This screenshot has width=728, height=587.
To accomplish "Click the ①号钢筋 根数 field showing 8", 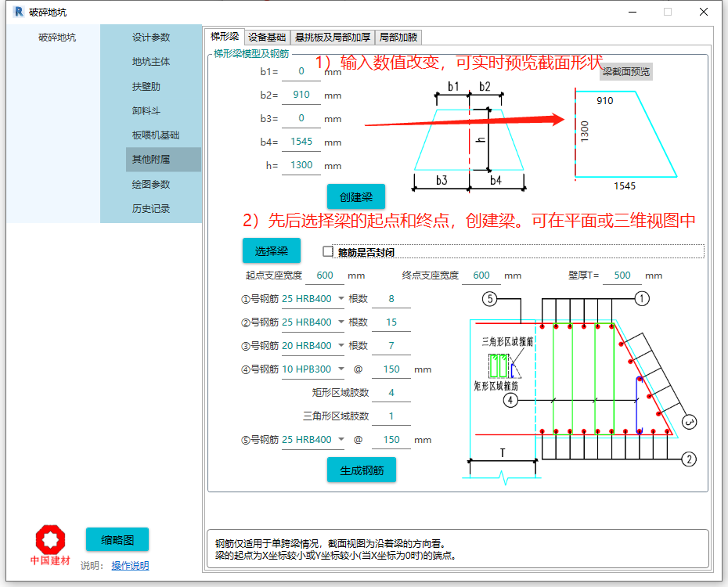I will (x=391, y=299).
